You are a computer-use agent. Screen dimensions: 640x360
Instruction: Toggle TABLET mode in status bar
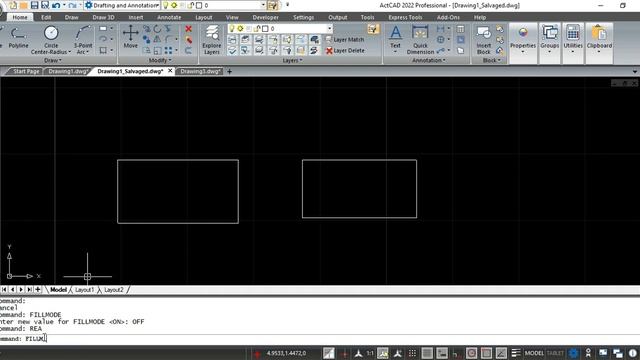coord(555,353)
